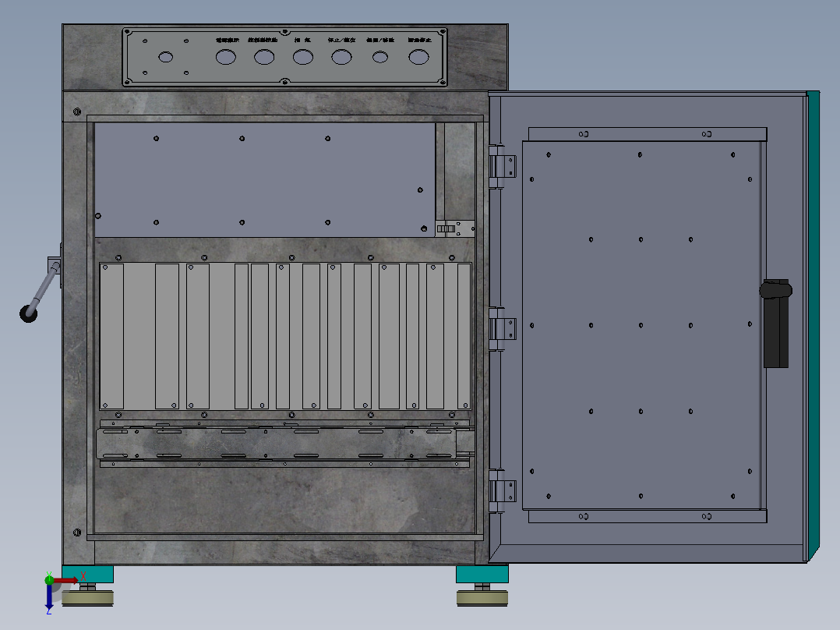Select the right leveling foot pad
The width and height of the screenshot is (840, 630).
pyautogui.click(x=482, y=598)
